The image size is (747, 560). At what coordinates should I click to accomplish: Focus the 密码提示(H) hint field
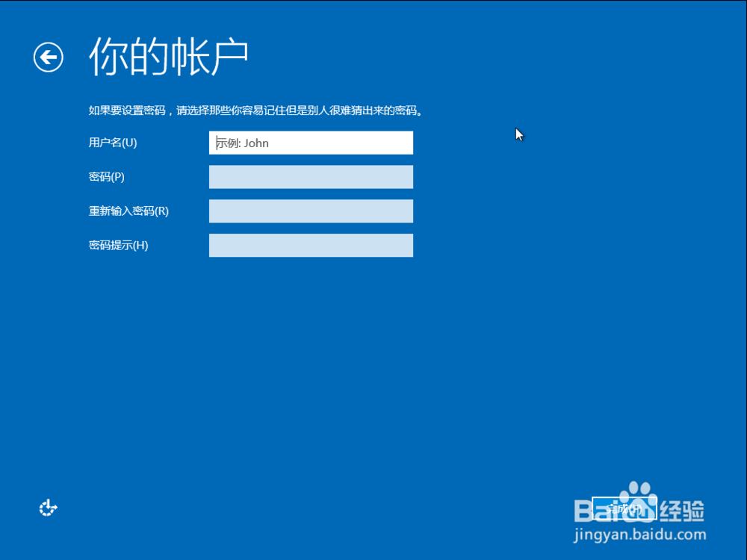pyautogui.click(x=311, y=245)
